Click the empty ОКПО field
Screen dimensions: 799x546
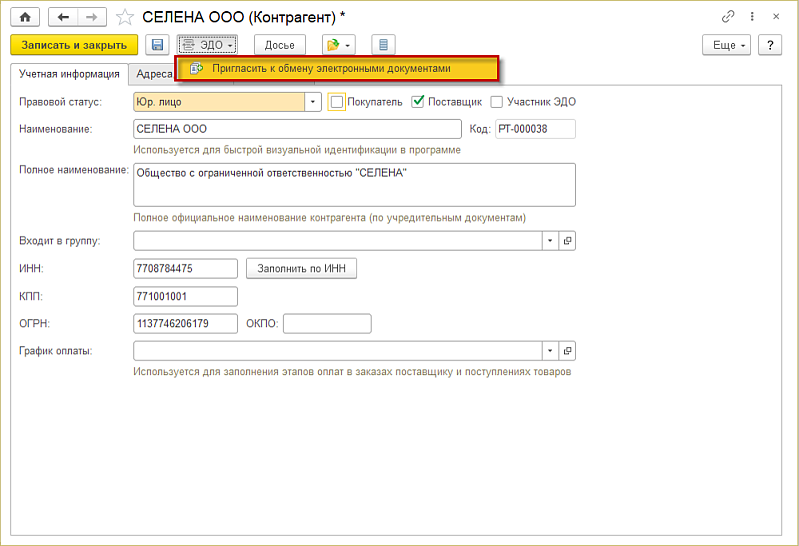[327, 324]
